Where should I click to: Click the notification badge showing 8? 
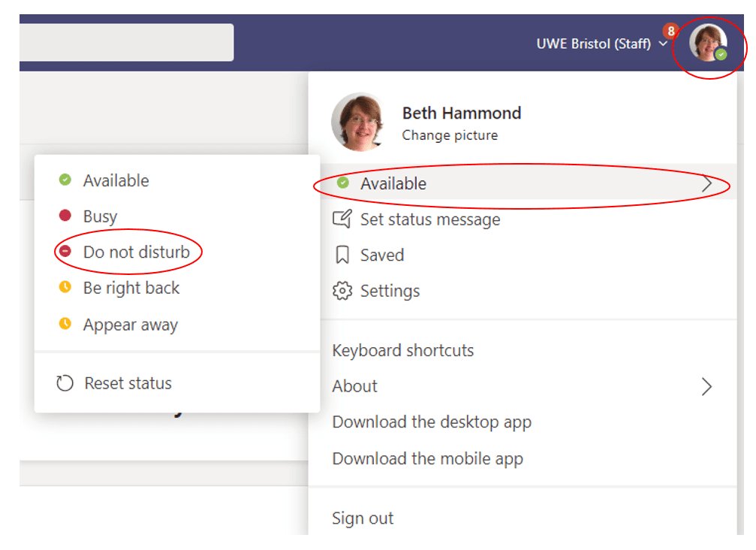click(x=670, y=32)
